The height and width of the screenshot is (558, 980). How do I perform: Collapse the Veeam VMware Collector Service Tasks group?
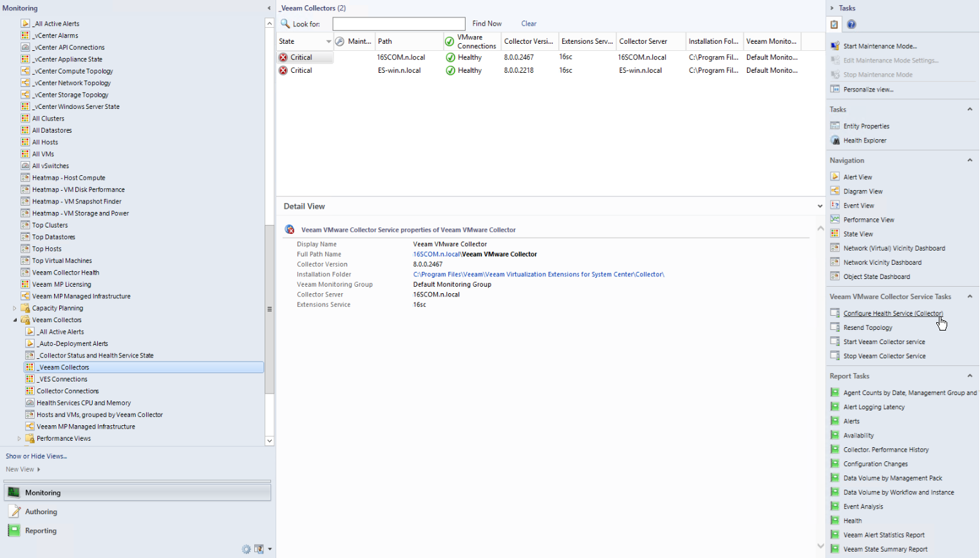tap(970, 296)
